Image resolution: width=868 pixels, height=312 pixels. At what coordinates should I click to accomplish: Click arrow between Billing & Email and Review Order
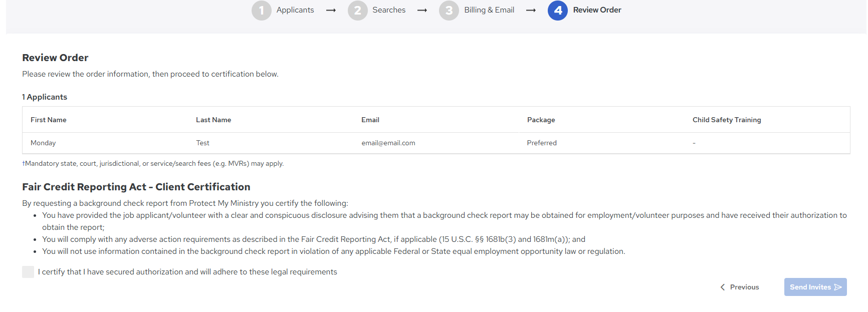[x=531, y=10]
